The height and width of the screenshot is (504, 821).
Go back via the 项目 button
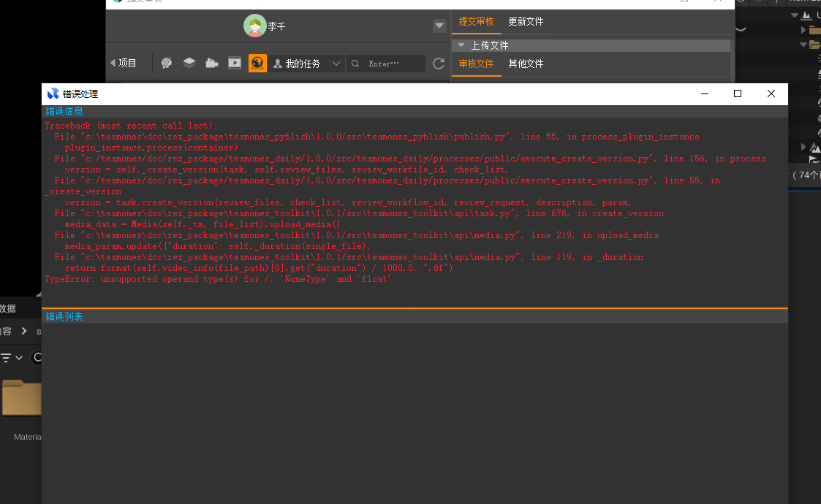click(123, 64)
